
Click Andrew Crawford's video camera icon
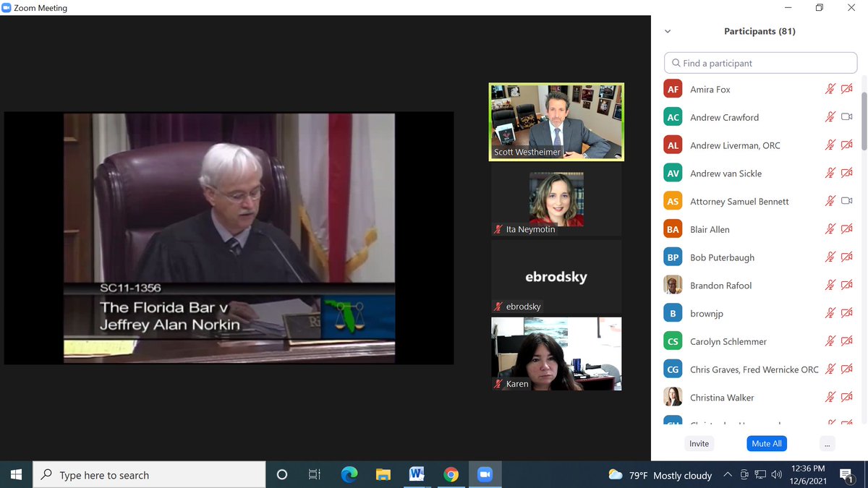coord(847,117)
